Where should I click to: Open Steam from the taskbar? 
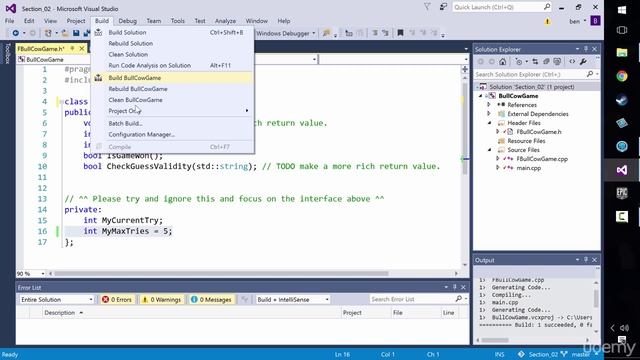622,100
